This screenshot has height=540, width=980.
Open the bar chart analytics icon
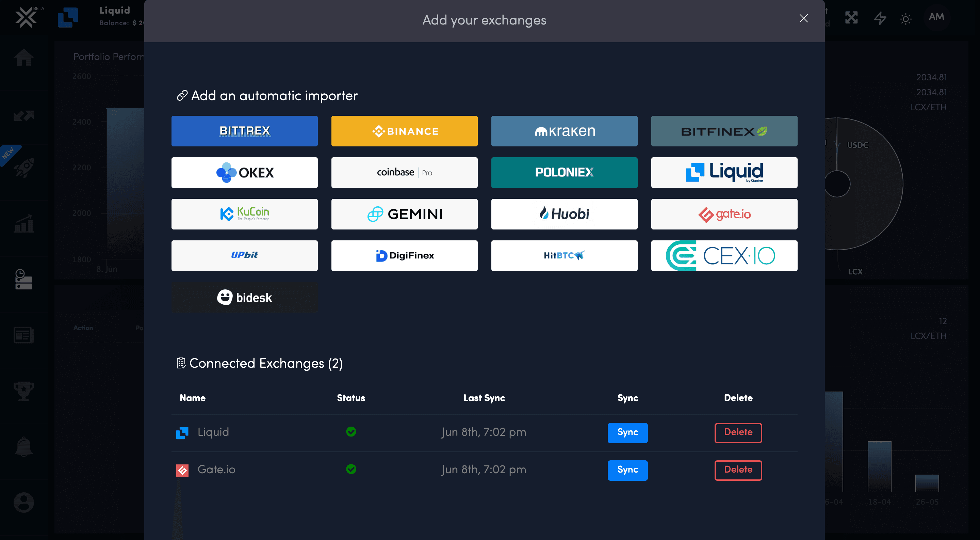[x=23, y=223]
